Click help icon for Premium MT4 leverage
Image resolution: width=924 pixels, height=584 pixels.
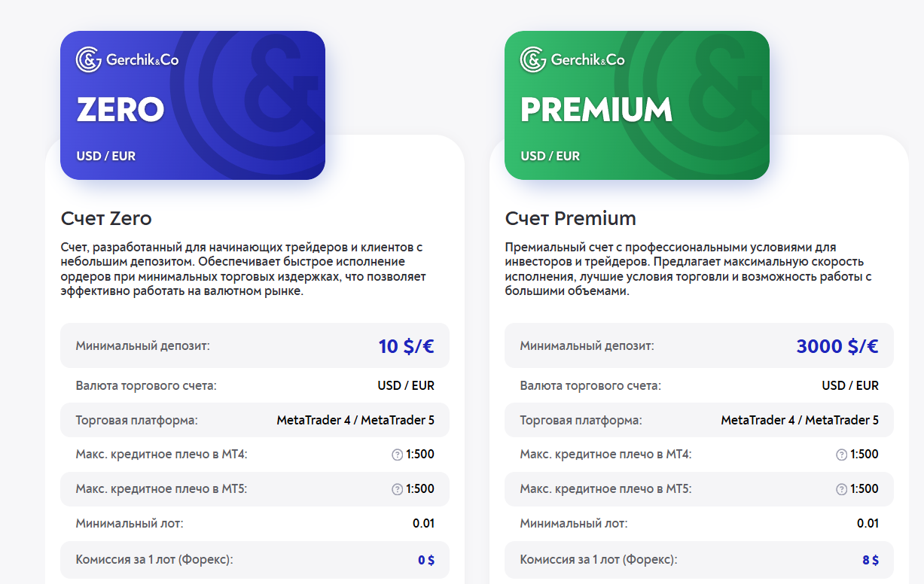click(842, 455)
